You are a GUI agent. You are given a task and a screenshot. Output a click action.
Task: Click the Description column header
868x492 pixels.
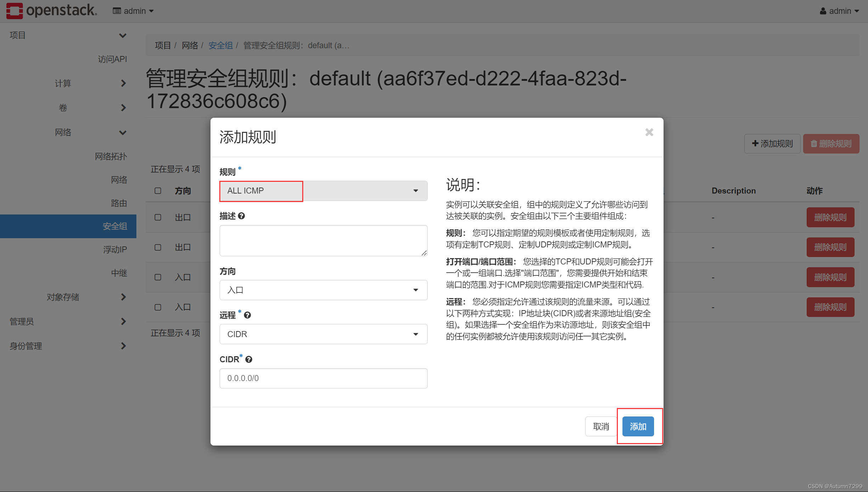734,191
